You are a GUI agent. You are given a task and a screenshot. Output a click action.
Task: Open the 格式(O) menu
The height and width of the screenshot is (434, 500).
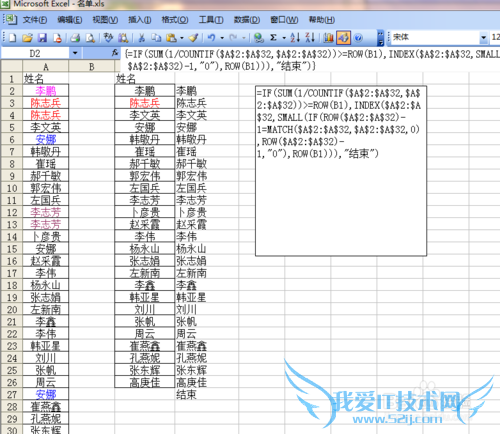pos(175,20)
